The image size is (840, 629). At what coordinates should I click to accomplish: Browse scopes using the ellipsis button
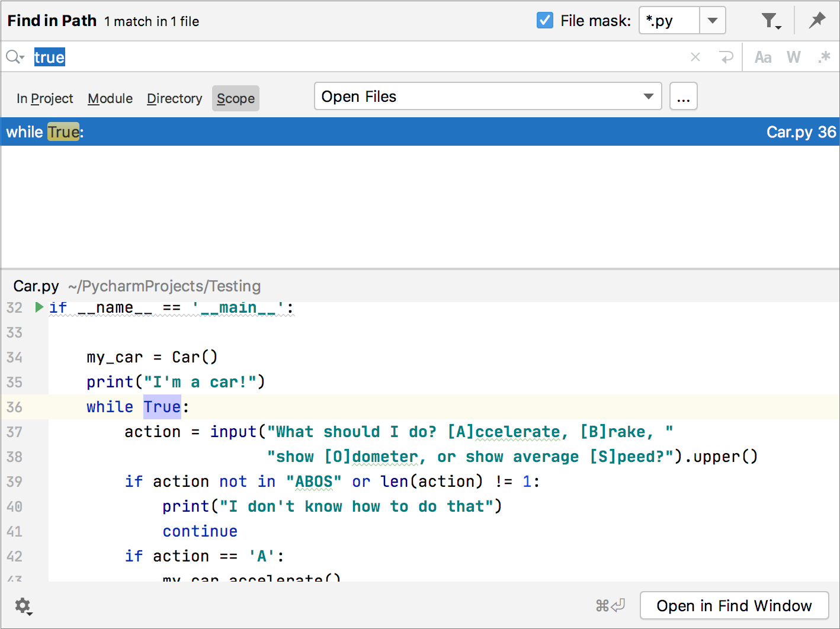coord(683,96)
